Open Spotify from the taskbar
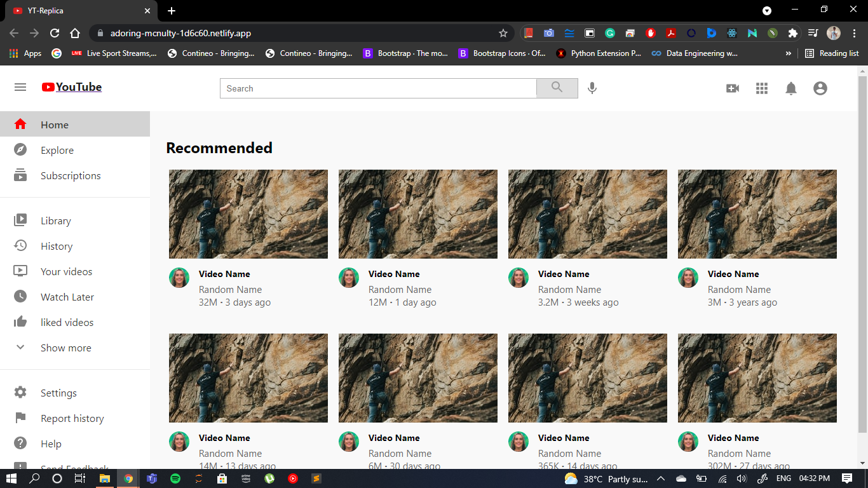The image size is (868, 488). [175, 478]
